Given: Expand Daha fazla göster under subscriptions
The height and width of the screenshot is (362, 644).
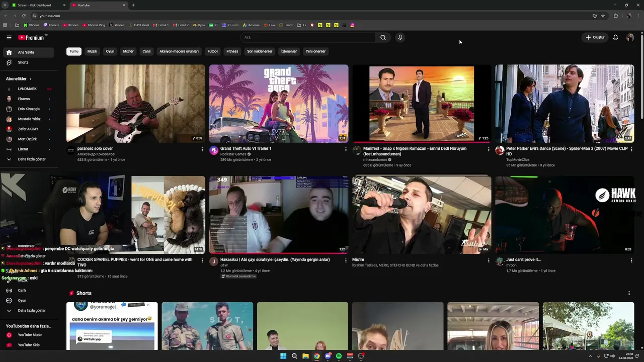Looking at the screenshot, I should (x=29, y=159).
